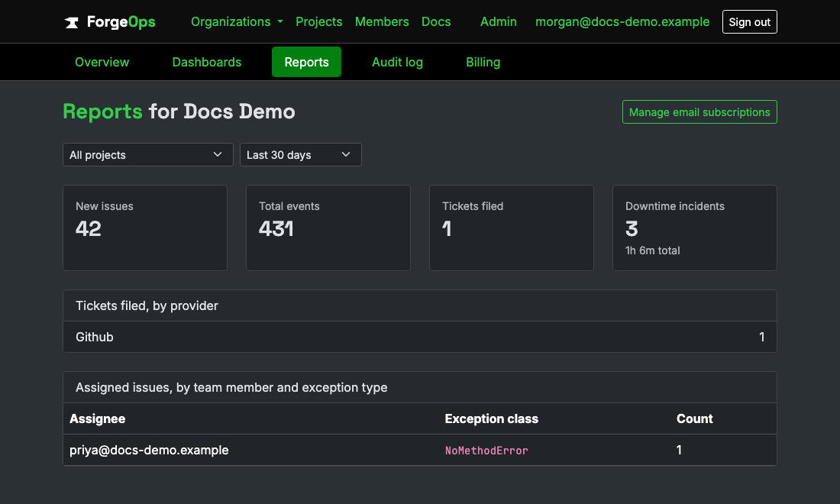Click the Sign out button

pyautogui.click(x=749, y=22)
